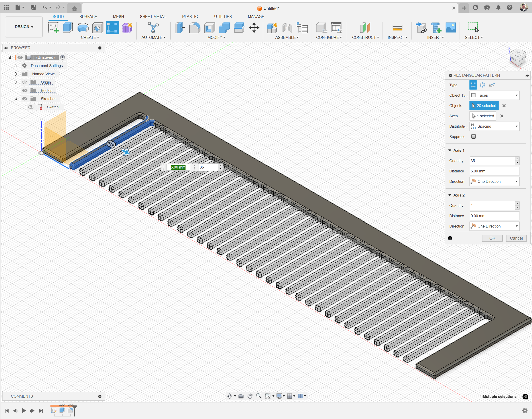Select the Create Sketch tool
The width and height of the screenshot is (532, 419).
54,28
